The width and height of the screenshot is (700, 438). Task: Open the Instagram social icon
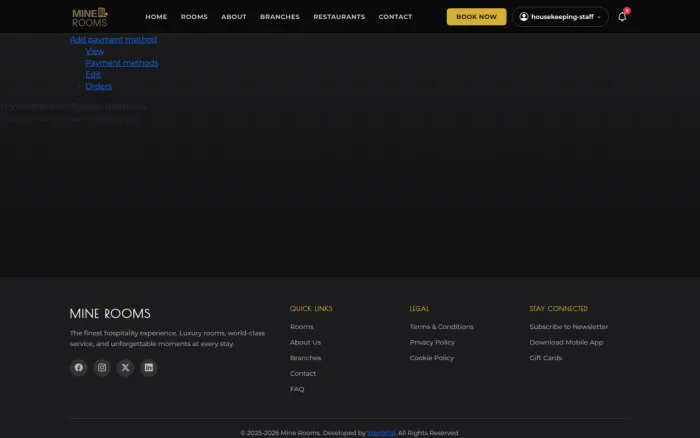(x=102, y=367)
